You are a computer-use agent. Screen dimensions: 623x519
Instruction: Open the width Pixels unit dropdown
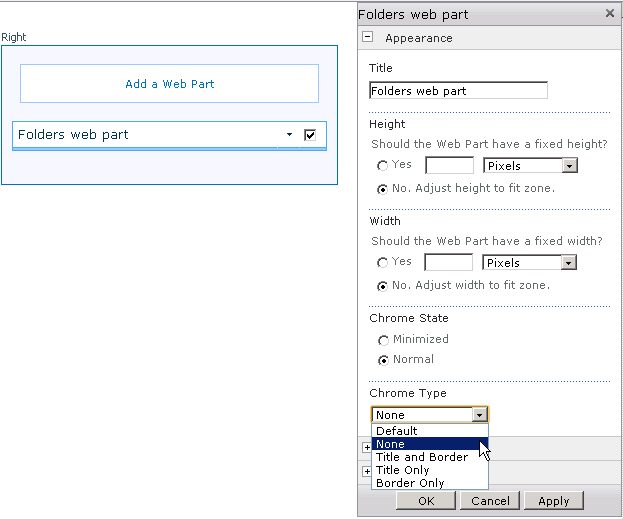[x=569, y=263]
